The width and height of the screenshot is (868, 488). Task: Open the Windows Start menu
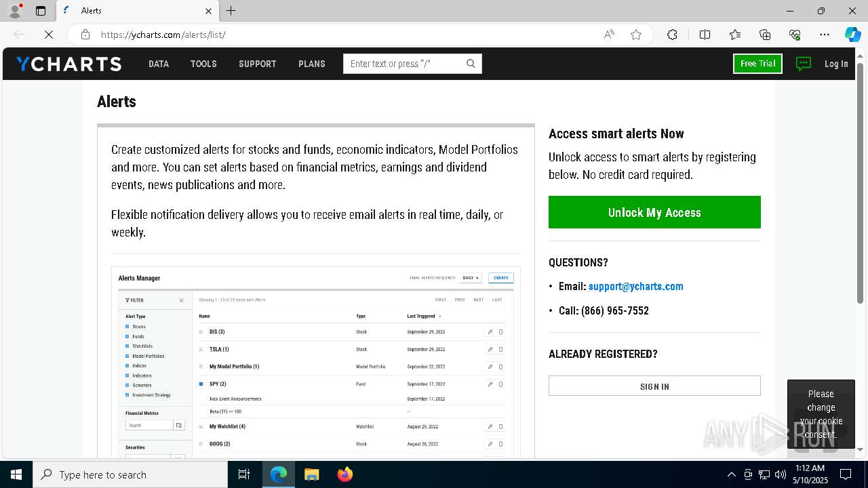point(16,474)
